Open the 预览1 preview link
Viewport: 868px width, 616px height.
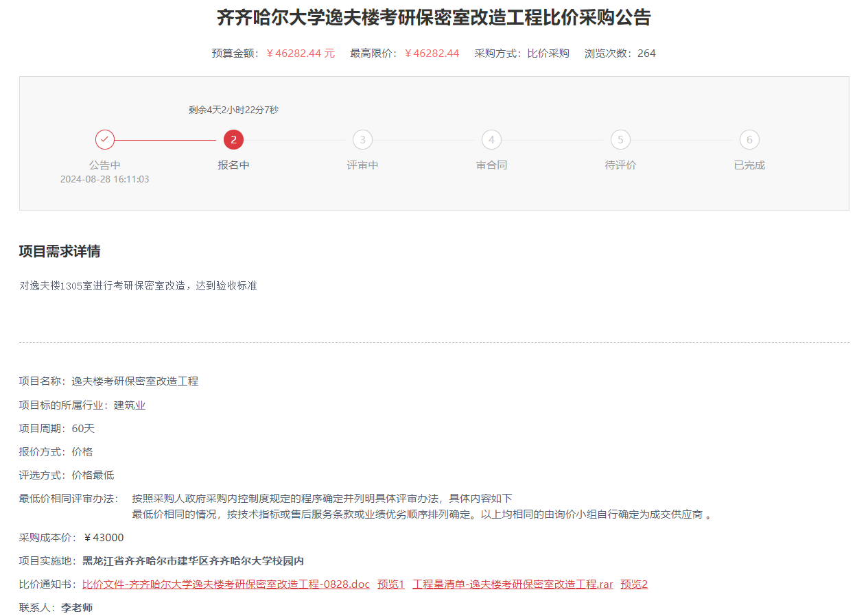(391, 584)
